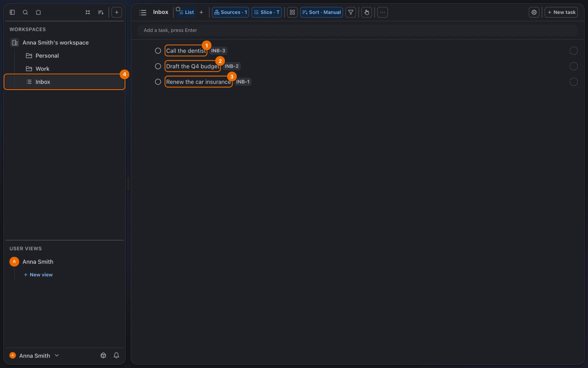Open task titled Call the dentist
The width and height of the screenshot is (588, 368).
point(186,51)
